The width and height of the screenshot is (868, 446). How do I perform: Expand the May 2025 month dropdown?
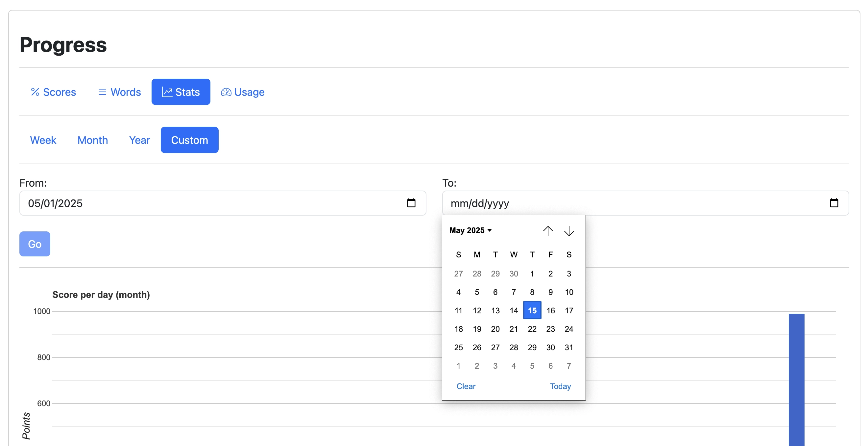[x=470, y=230]
